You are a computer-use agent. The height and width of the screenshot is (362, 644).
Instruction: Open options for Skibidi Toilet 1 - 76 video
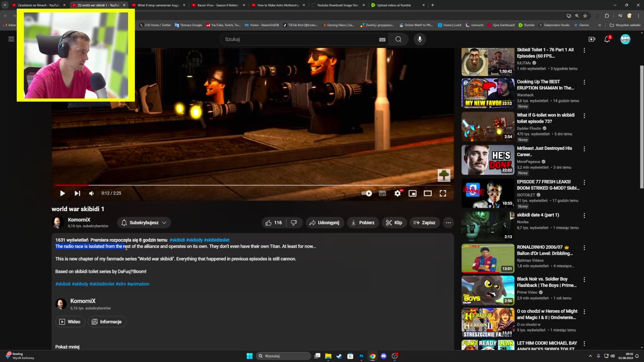click(584, 50)
